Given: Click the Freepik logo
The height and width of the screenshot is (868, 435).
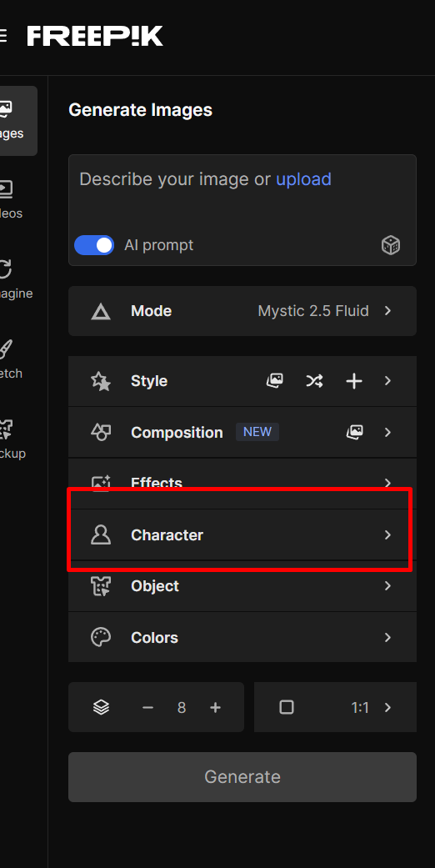Looking at the screenshot, I should pyautogui.click(x=95, y=36).
